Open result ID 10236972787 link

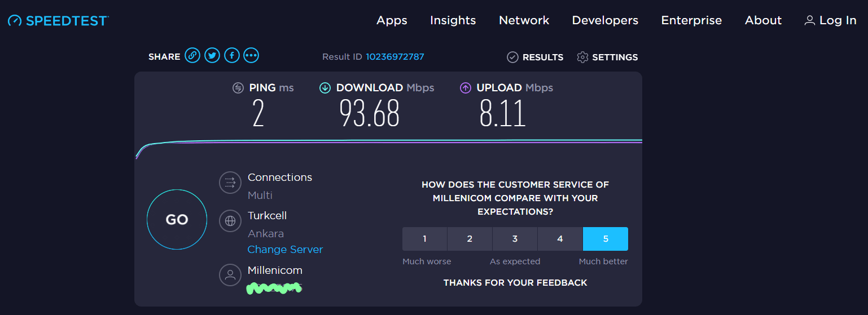pyautogui.click(x=395, y=57)
